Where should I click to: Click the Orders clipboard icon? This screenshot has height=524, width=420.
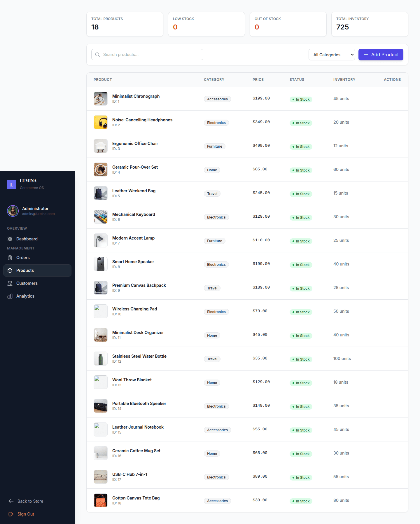click(x=10, y=258)
